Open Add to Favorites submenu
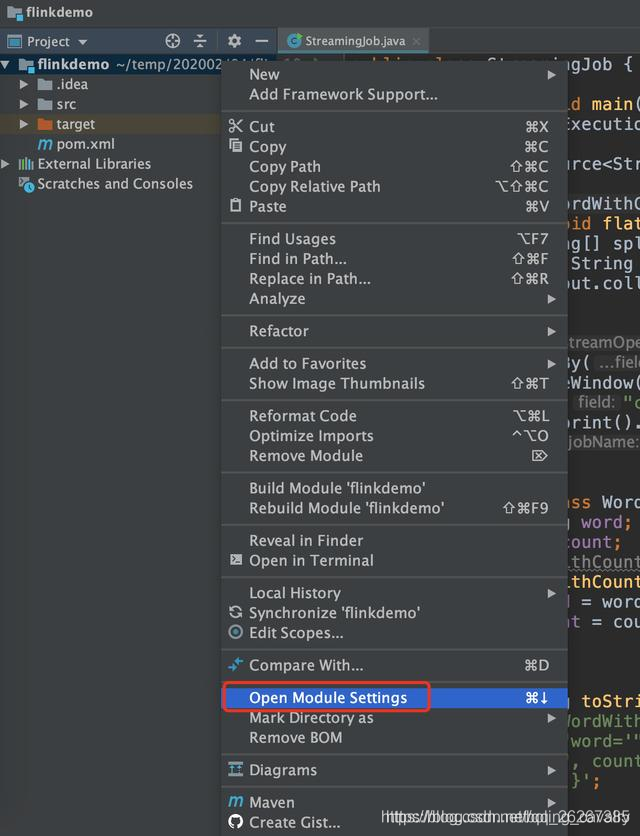This screenshot has height=836, width=640. tap(395, 364)
